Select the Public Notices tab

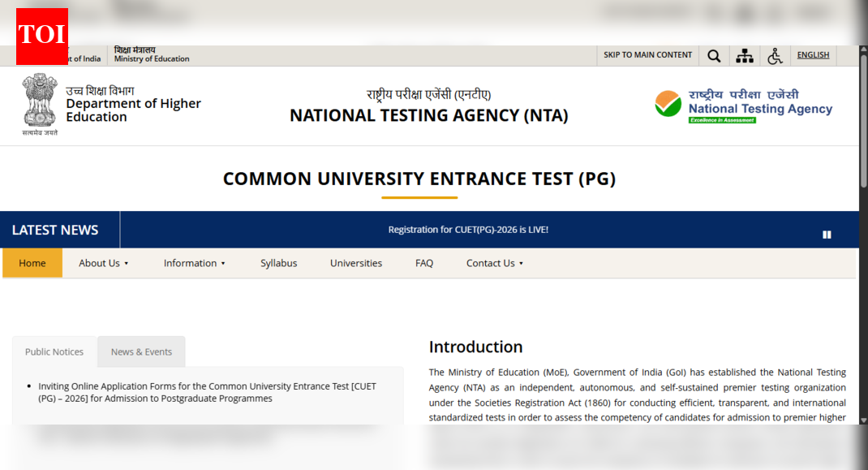[x=54, y=351]
